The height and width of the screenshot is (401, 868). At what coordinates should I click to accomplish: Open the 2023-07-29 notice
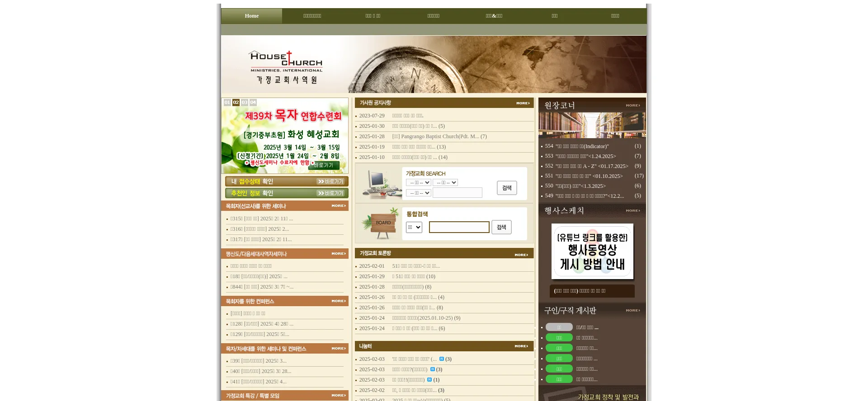point(408,116)
